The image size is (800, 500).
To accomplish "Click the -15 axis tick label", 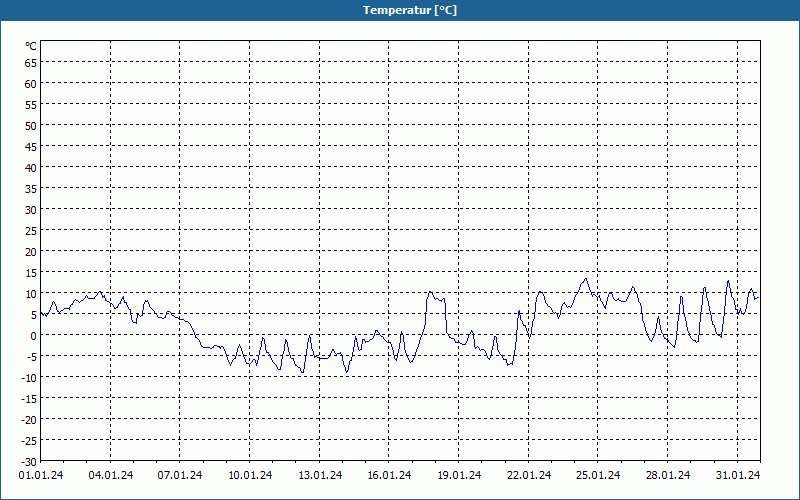I will [29, 398].
